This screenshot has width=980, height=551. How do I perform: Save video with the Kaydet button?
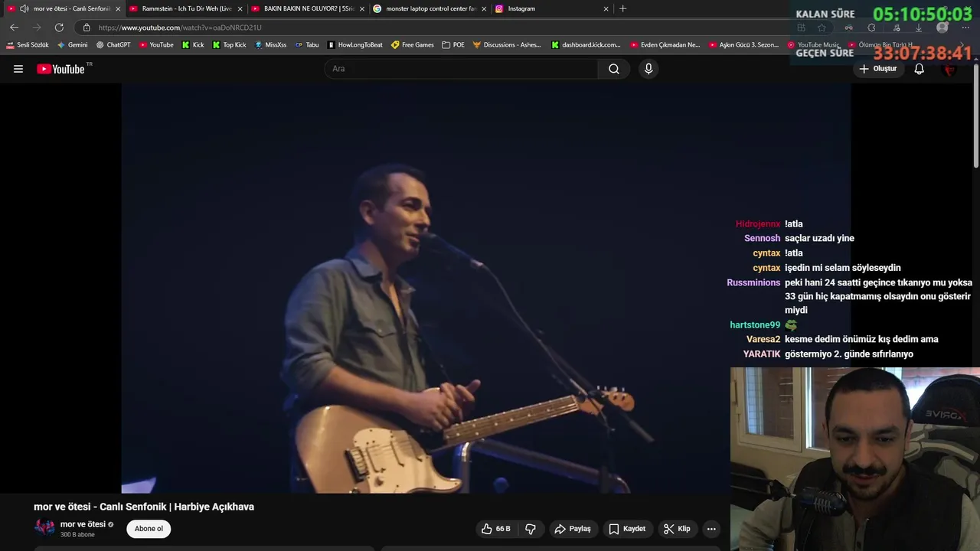(x=627, y=529)
